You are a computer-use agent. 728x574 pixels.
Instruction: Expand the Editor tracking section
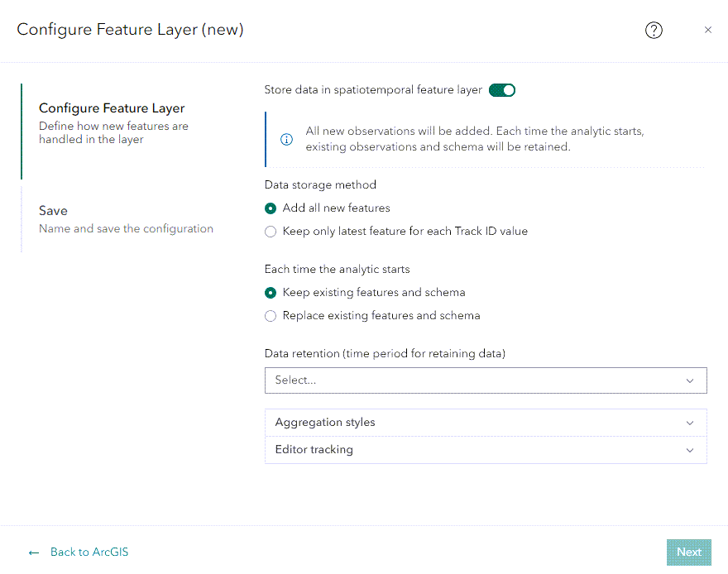[486, 450]
